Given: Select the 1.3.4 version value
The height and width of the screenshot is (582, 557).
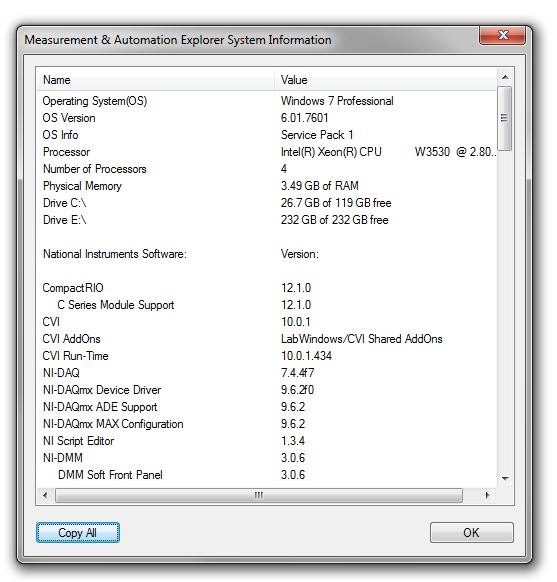Looking at the screenshot, I should [x=293, y=441].
